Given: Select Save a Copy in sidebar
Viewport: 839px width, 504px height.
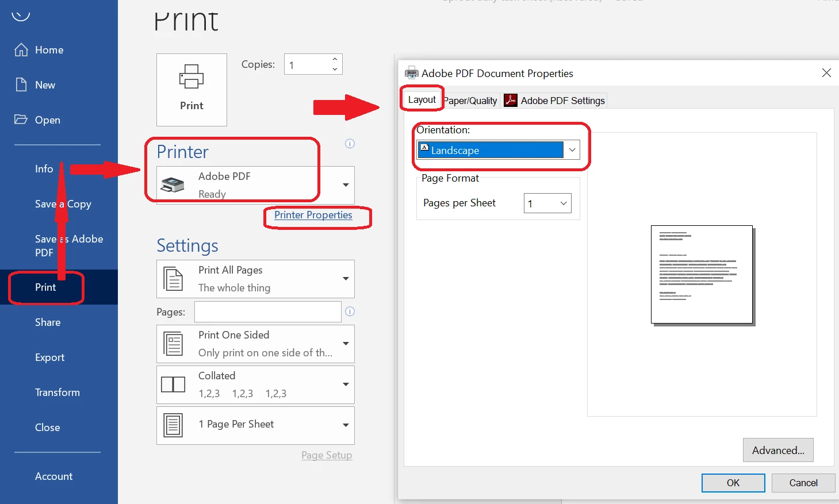Looking at the screenshot, I should (x=63, y=204).
